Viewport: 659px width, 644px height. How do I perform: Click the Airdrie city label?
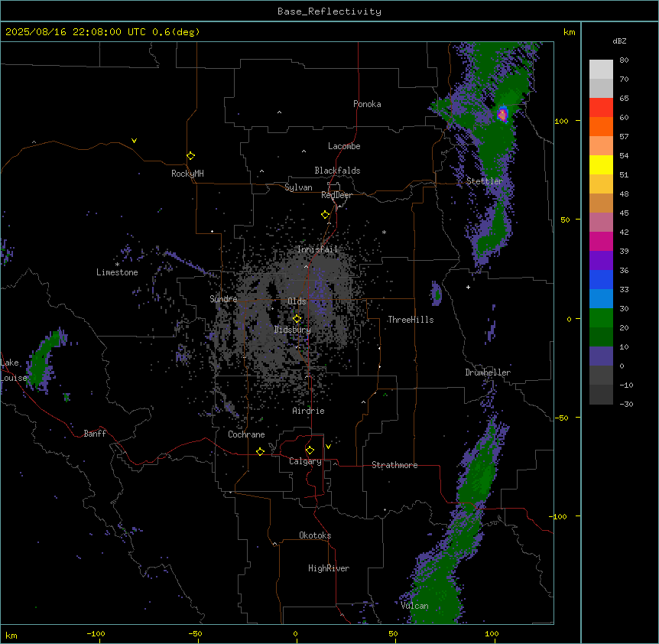[309, 411]
